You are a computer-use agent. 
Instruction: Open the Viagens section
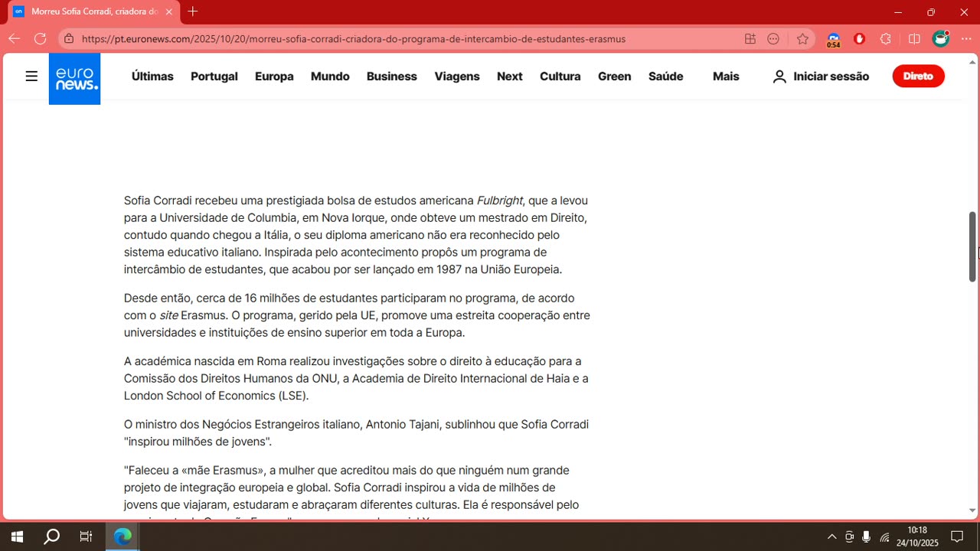457,77
